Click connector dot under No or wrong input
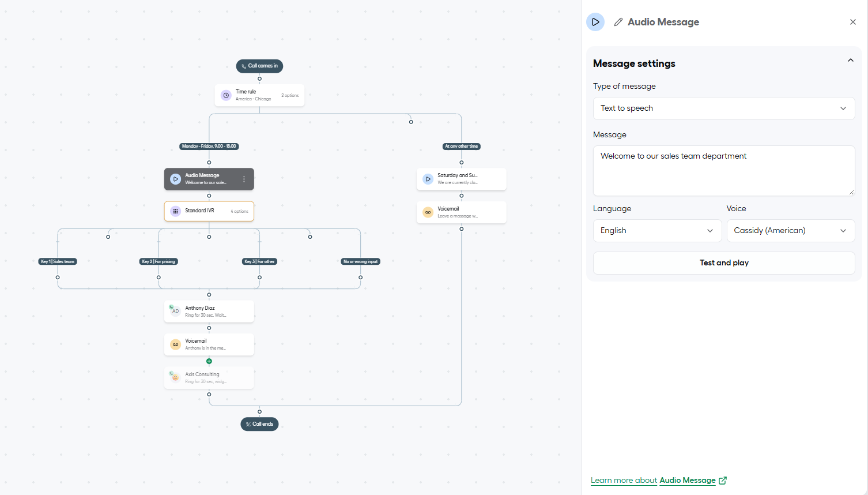 361,277
